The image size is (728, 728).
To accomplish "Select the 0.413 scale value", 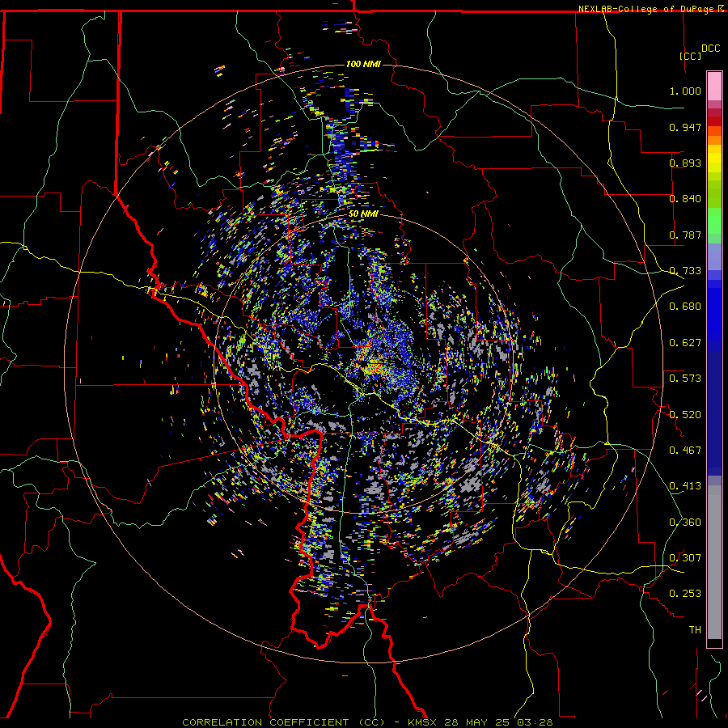I will point(685,486).
